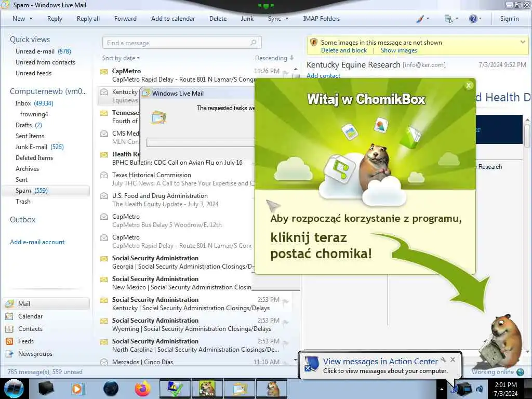The height and width of the screenshot is (399, 532).
Task: Toggle the flag on Wyoming Social Security message
Action: pos(286,322)
